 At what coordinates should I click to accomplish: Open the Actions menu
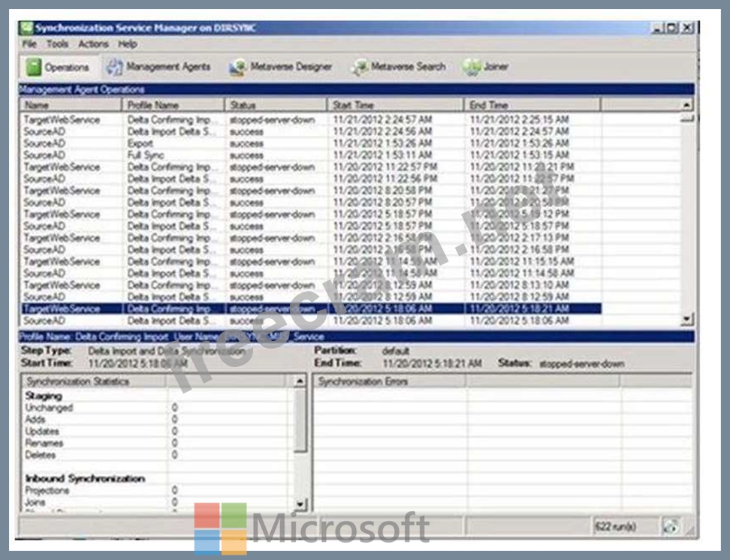coord(94,44)
